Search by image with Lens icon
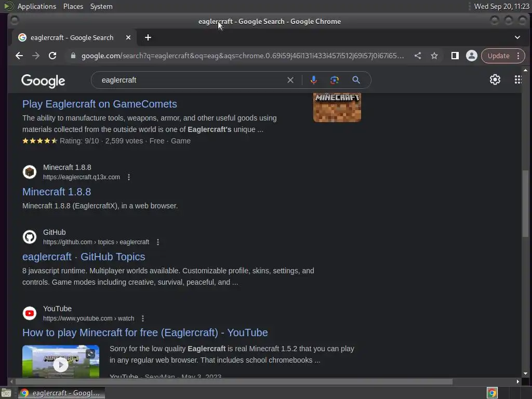Viewport: 532px width, 399px height. pyautogui.click(x=335, y=80)
